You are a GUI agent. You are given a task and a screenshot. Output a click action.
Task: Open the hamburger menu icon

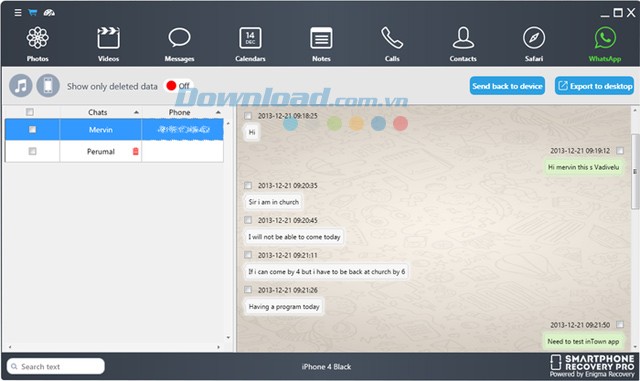18,13
